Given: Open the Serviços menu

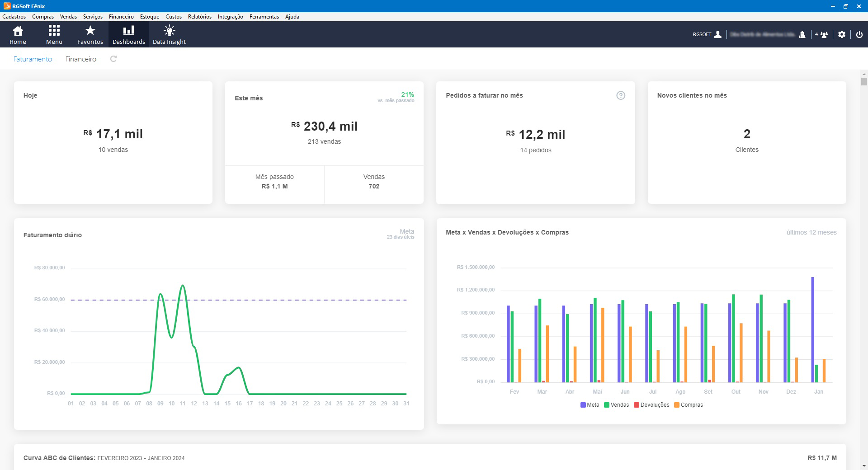Looking at the screenshot, I should (x=93, y=17).
